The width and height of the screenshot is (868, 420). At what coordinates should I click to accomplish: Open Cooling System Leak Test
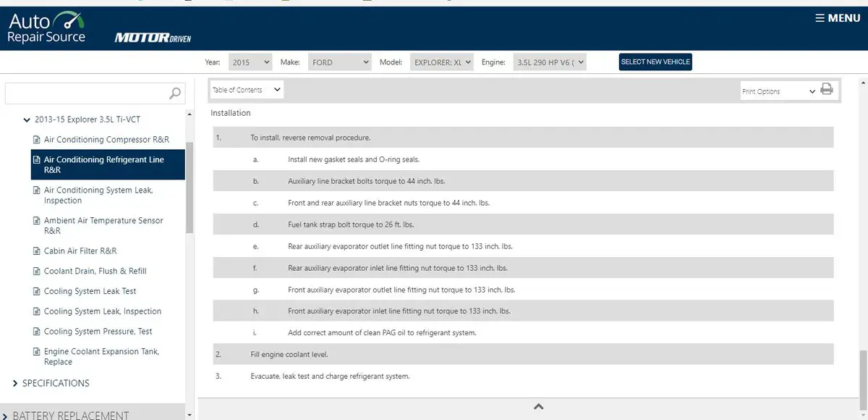tap(90, 292)
